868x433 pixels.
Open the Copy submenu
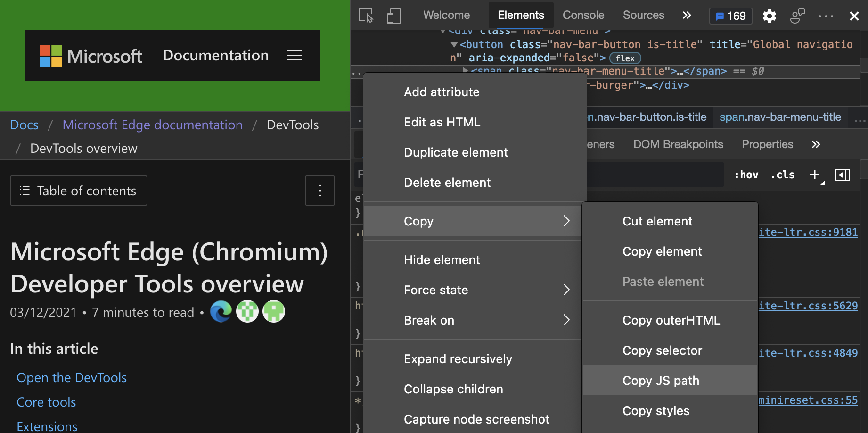pos(474,221)
